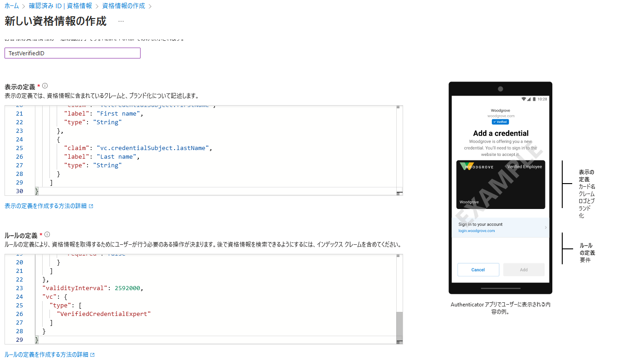Click the chevron on Sign in to your account row
This screenshot has height=364, width=623.
tap(545, 228)
